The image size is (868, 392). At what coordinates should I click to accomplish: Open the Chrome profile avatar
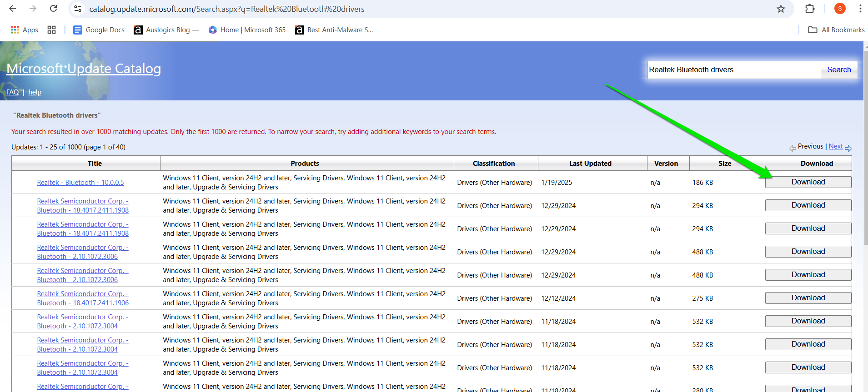click(840, 8)
